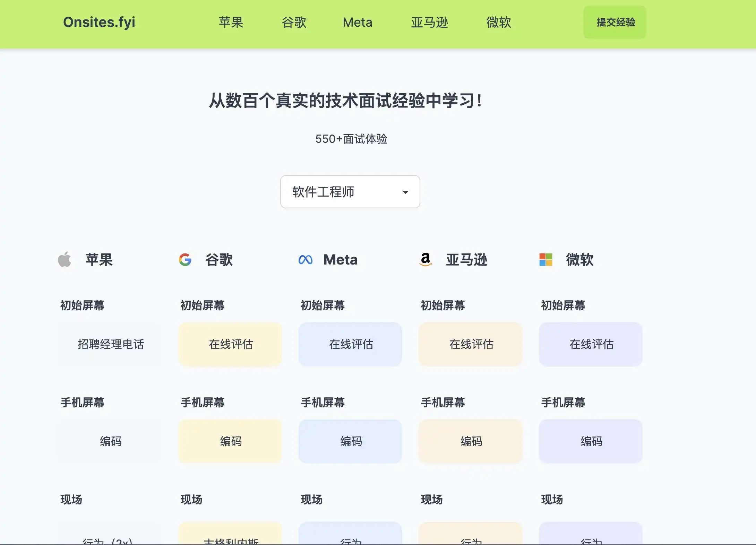Open 在线评估 card under 亚马逊

[471, 344]
